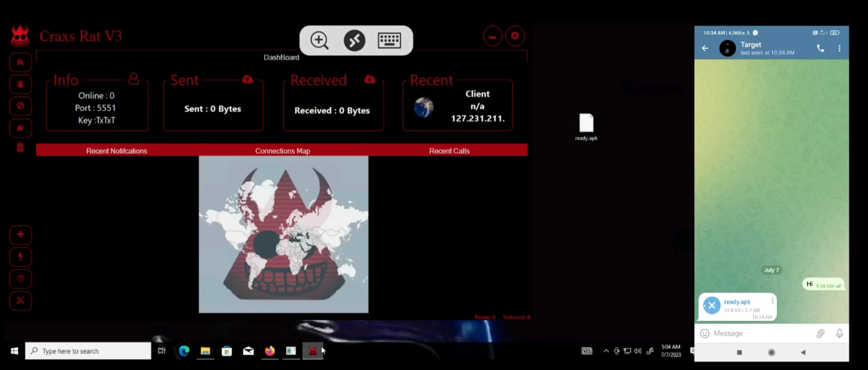Click the crossed tools settings sidebar icon

(x=21, y=301)
